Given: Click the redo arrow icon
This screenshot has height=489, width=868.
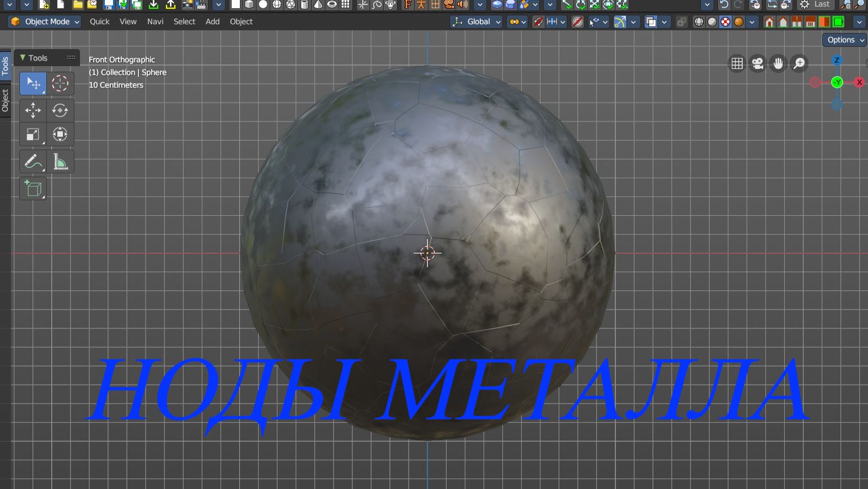Looking at the screenshot, I should [x=738, y=4].
